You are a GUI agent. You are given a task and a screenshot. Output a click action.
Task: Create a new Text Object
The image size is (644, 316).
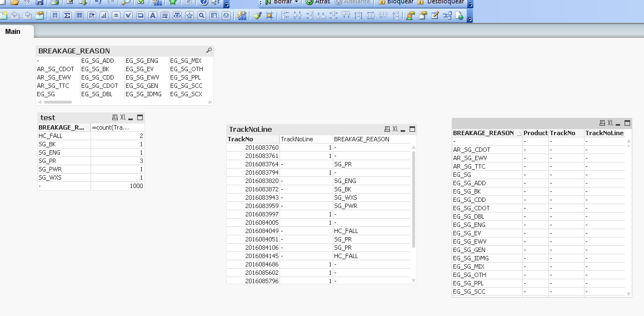pyautogui.click(x=152, y=16)
